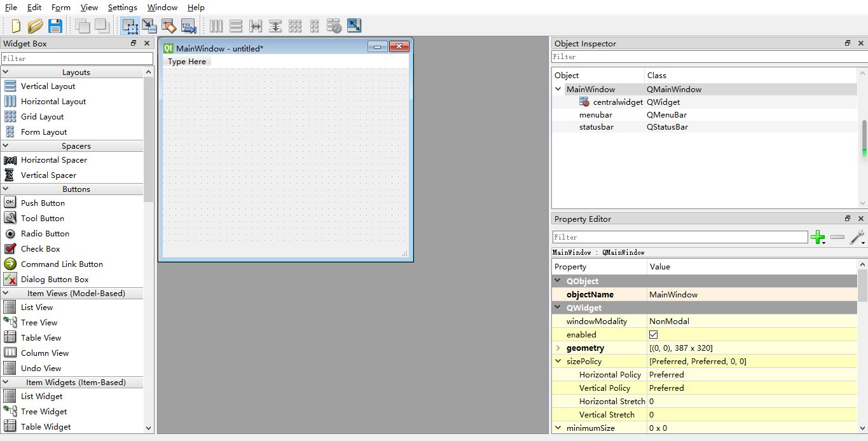The width and height of the screenshot is (868, 441).
Task: Close the Widget Box panel
Action: [147, 43]
